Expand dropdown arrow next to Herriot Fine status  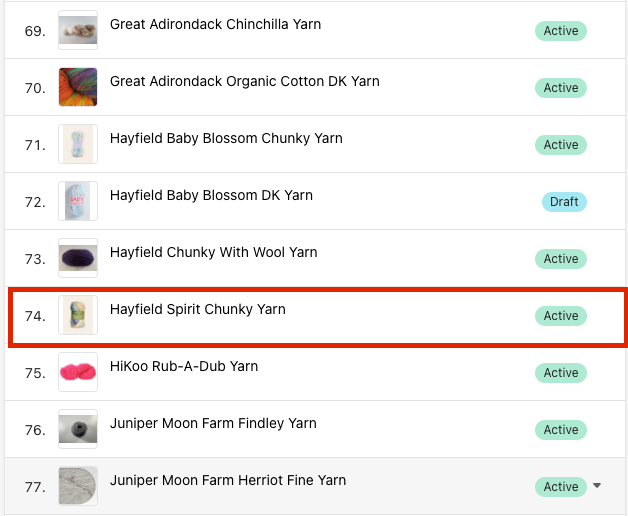click(x=597, y=487)
